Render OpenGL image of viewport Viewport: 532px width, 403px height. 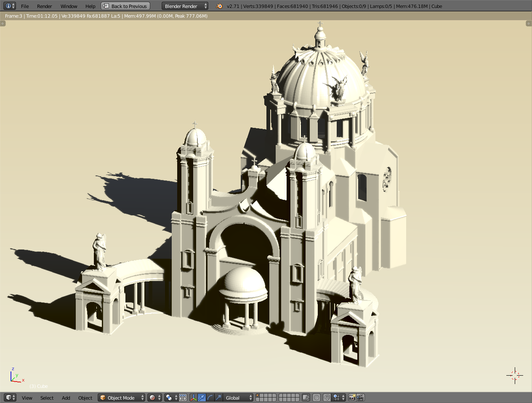[352, 398]
